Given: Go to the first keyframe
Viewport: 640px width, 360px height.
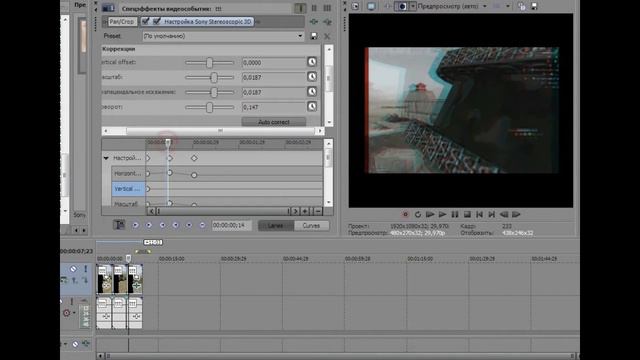Looking at the screenshot, I should coord(136,225).
